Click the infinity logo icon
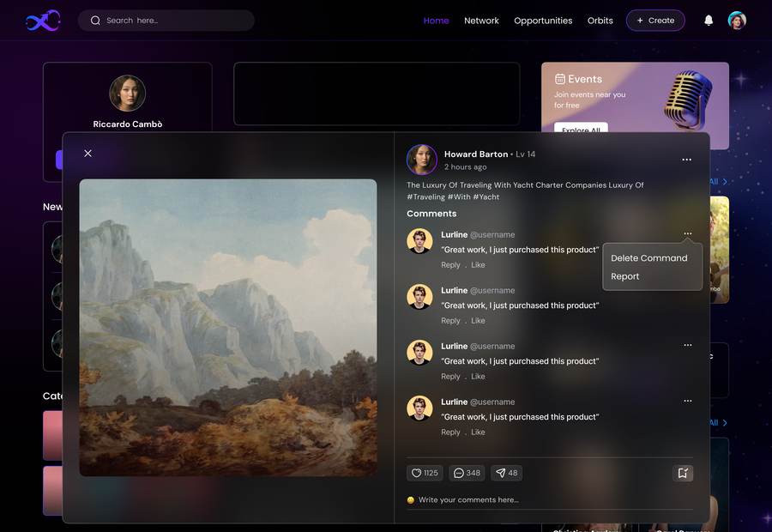 [43, 21]
